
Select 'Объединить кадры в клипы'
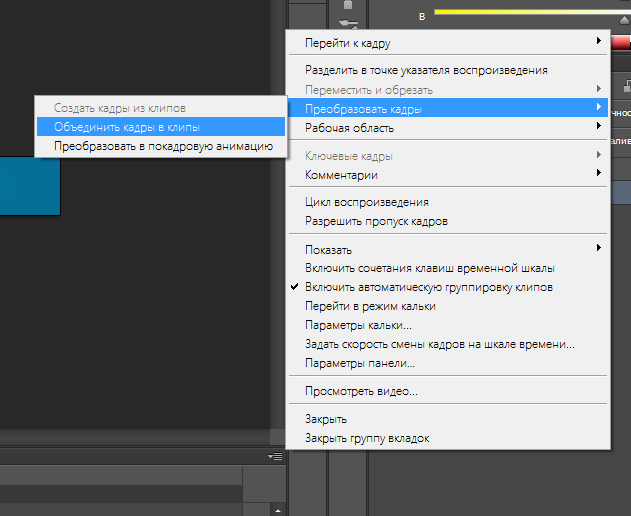pyautogui.click(x=161, y=127)
